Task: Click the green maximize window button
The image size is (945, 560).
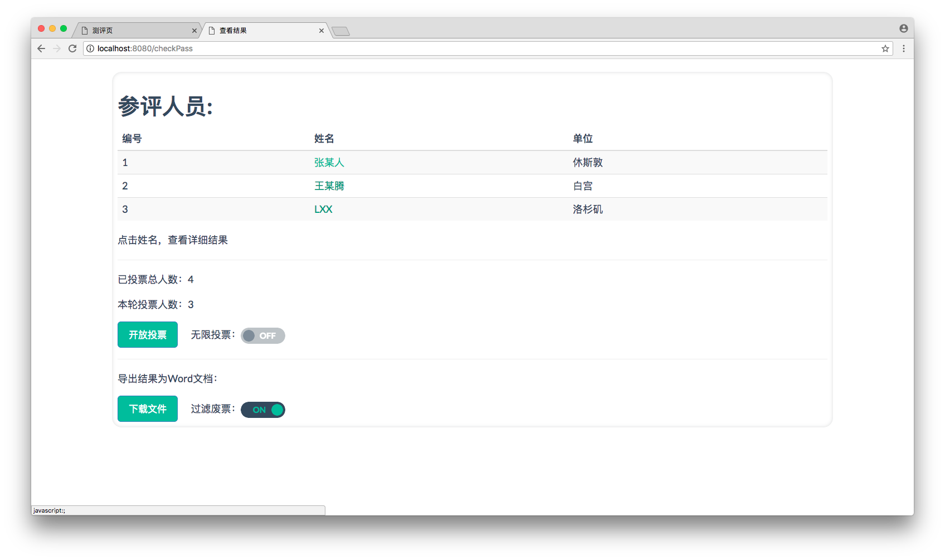Action: point(64,28)
